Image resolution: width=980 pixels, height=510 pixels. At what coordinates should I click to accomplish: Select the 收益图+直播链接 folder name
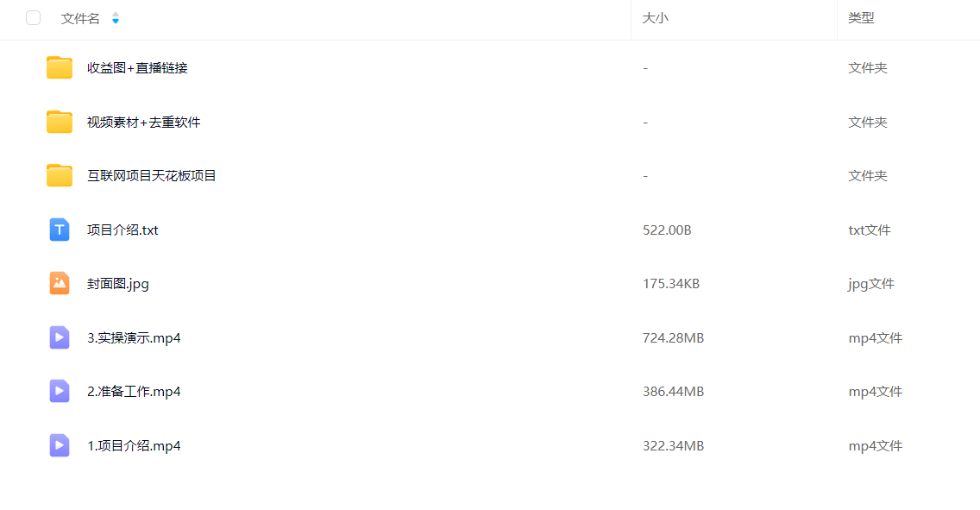(x=137, y=68)
